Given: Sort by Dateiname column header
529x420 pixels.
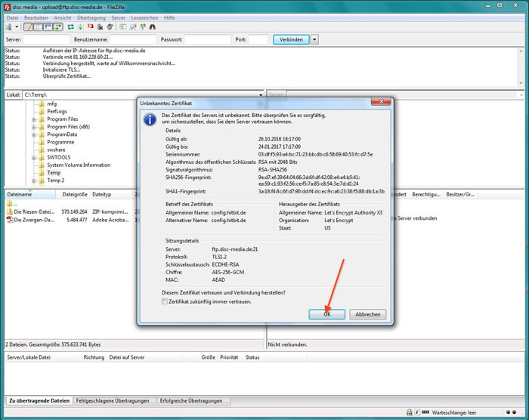Looking at the screenshot, I should [30, 195].
